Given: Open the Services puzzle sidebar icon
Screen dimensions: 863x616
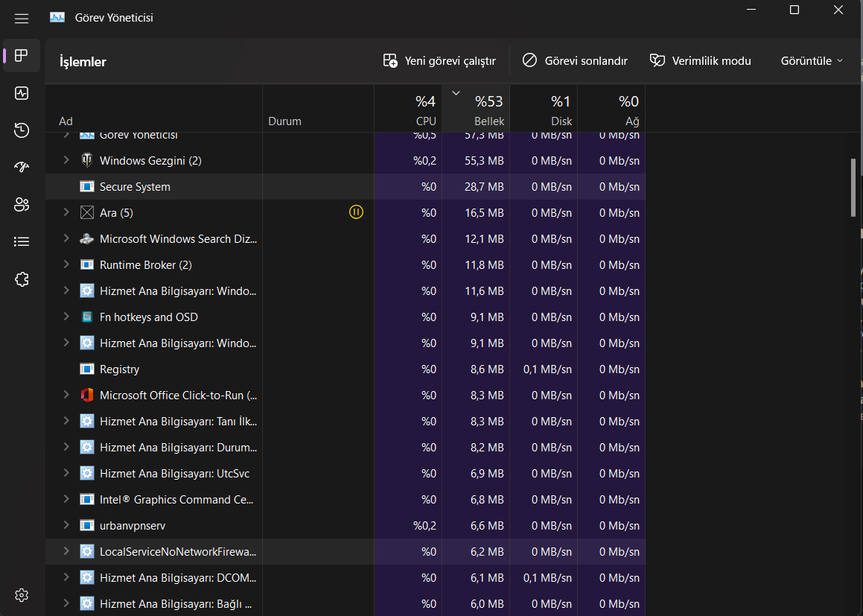Looking at the screenshot, I should click(x=22, y=279).
